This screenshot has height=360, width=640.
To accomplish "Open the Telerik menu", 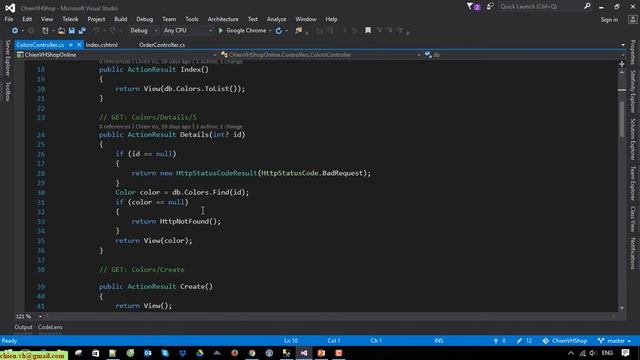I will tap(70, 19).
